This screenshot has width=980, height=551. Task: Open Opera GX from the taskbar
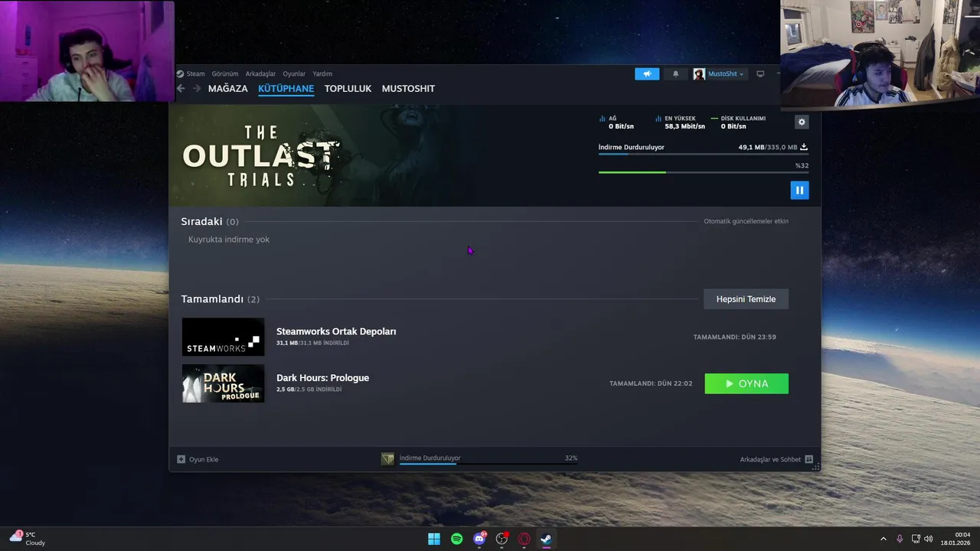(524, 539)
